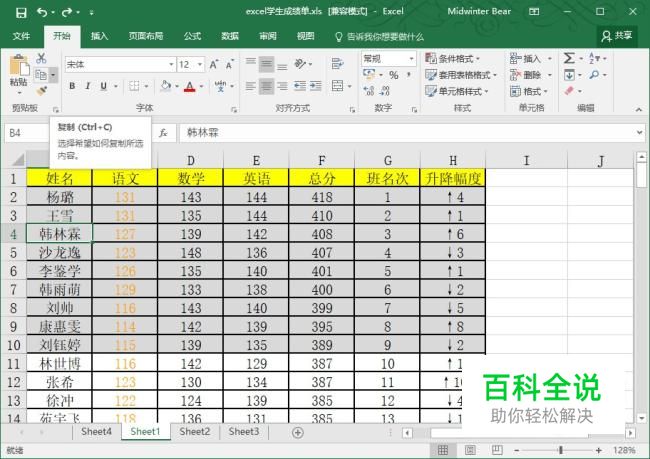This screenshot has height=459, width=650.
Task: Click the AutoSum sigma icon
Action: click(x=568, y=59)
